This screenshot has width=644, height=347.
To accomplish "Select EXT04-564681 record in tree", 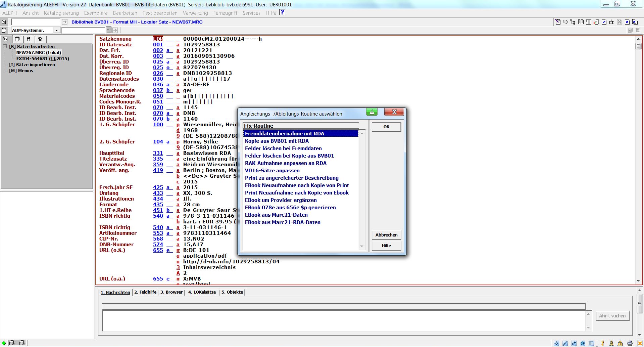I will point(43,58).
